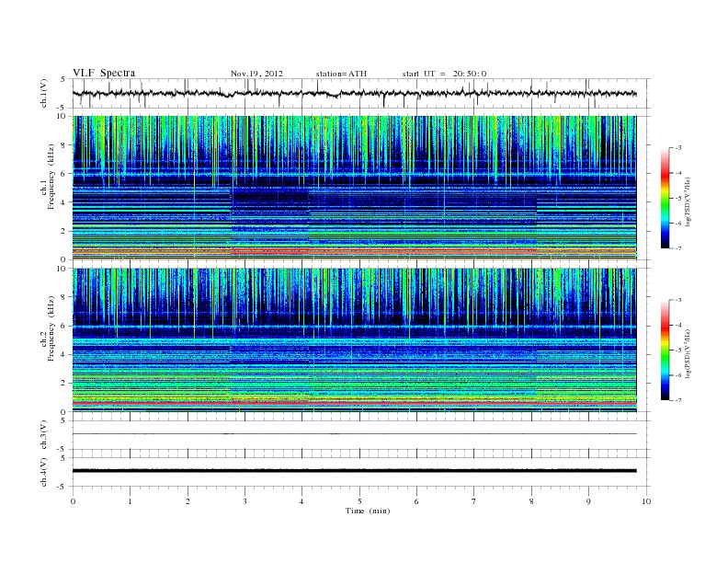The image size is (728, 563).
Task: Click the "station=ATH" header label
Action: 341,74
